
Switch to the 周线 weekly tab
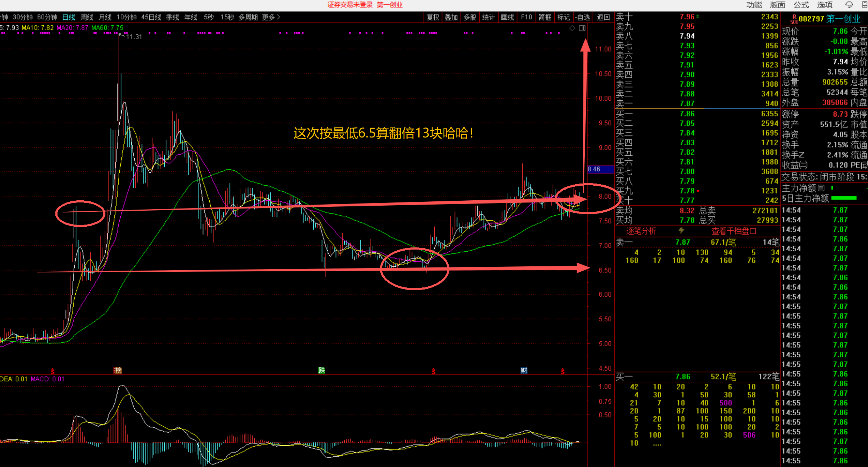87,17
